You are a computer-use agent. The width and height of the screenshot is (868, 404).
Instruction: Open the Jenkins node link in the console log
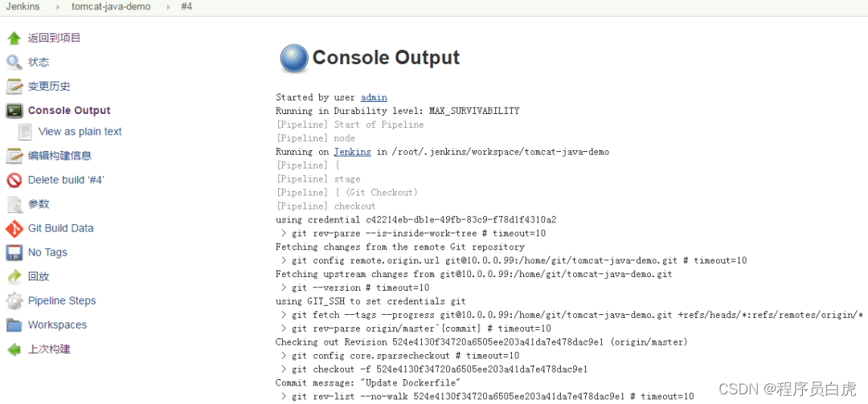tap(352, 152)
